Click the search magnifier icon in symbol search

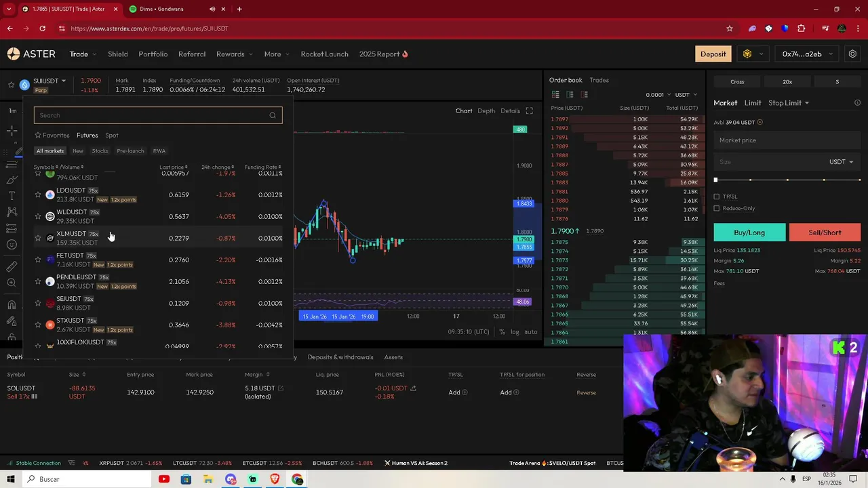[x=273, y=115]
